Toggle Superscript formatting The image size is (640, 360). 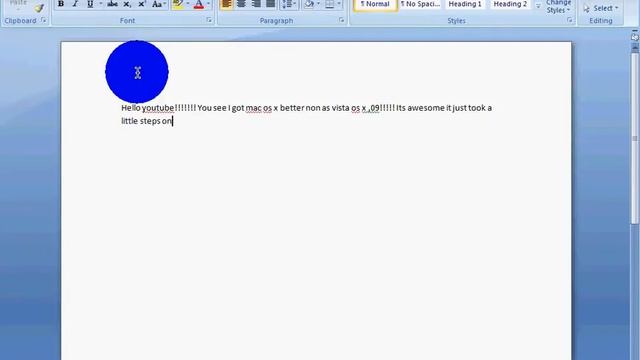pyautogui.click(x=142, y=4)
